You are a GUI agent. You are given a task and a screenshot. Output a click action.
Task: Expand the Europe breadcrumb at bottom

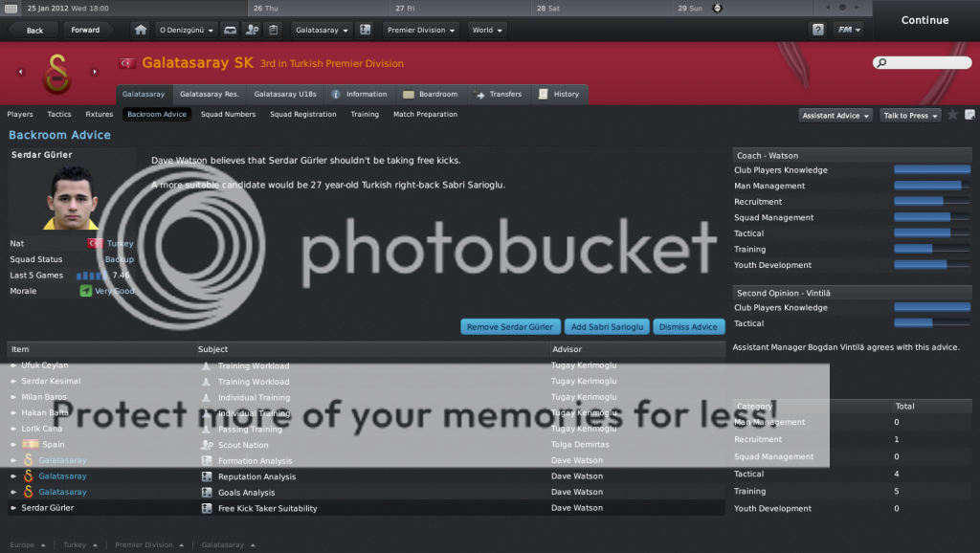(28, 545)
